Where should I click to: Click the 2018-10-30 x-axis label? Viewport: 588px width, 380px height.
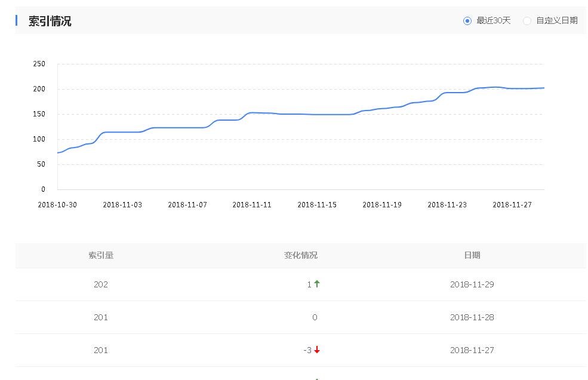click(x=57, y=204)
